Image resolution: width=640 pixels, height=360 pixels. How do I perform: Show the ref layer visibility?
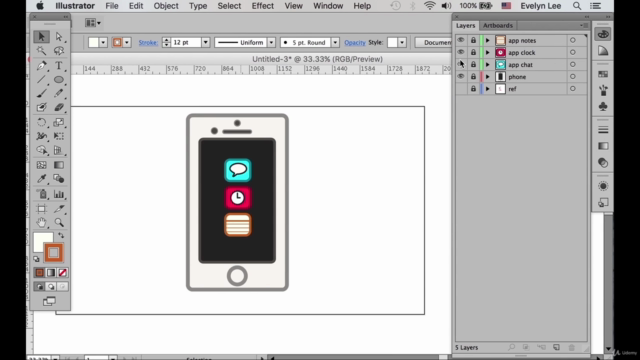pos(461,89)
